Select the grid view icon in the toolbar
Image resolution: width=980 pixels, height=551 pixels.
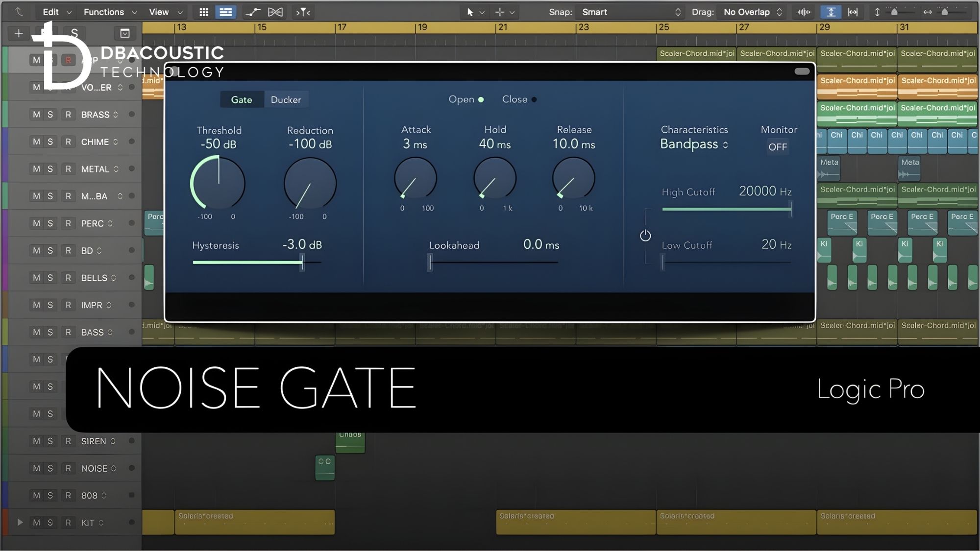point(203,12)
